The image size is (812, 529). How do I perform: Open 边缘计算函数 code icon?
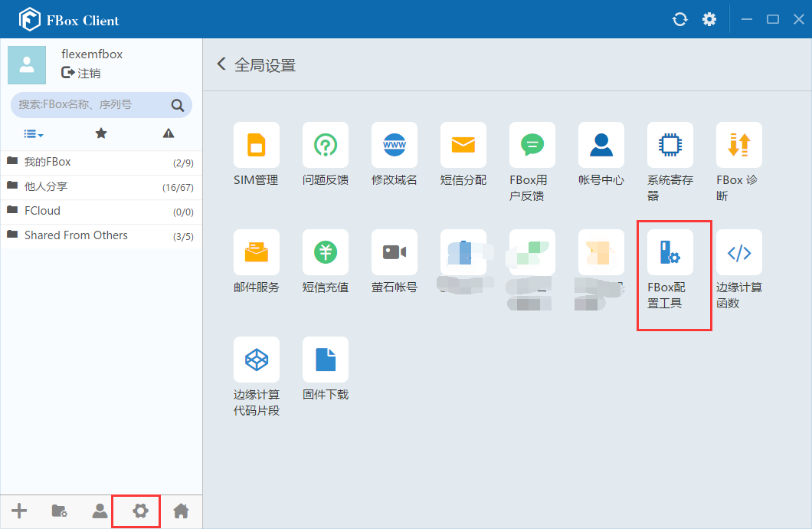(738, 251)
